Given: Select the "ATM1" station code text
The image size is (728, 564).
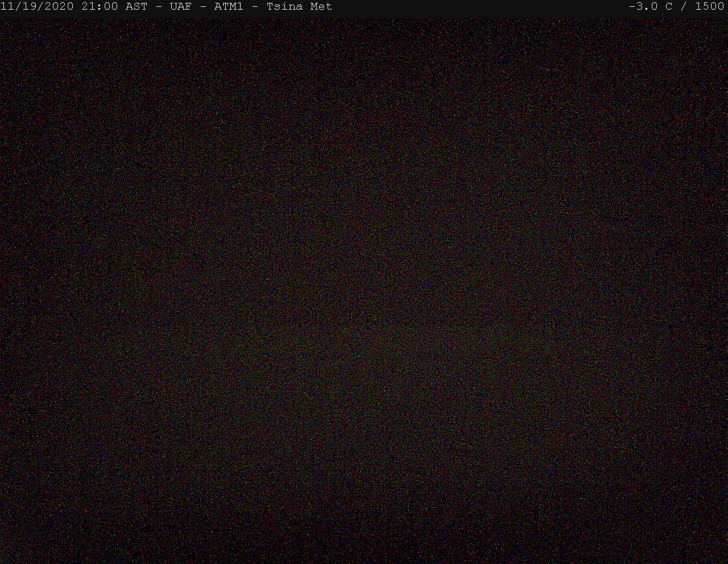Looking at the screenshot, I should pyautogui.click(x=229, y=7).
